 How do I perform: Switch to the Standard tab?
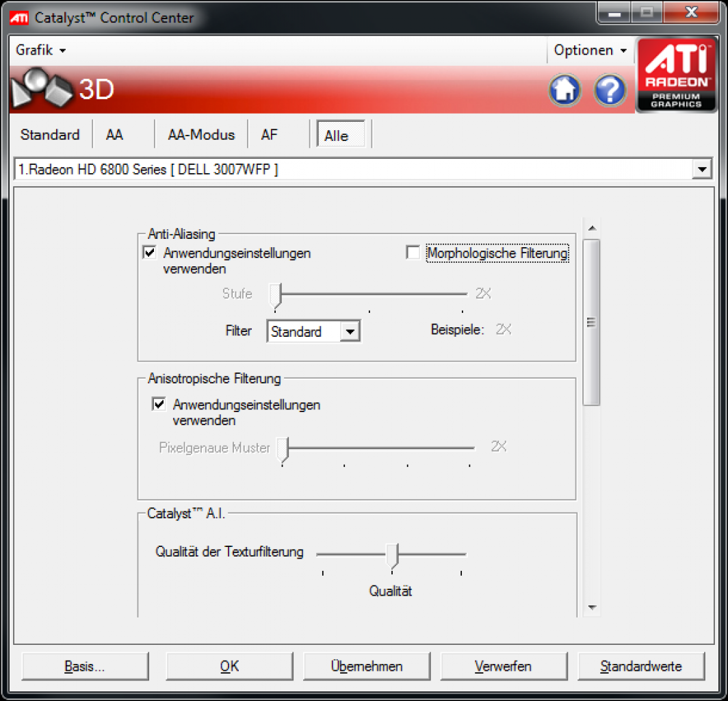point(50,135)
